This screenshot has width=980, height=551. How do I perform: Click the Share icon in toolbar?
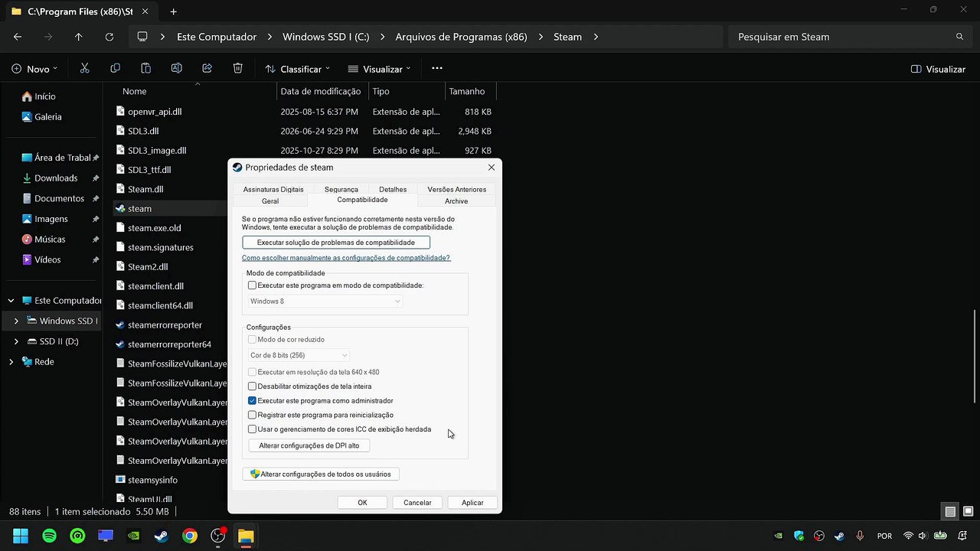(207, 68)
